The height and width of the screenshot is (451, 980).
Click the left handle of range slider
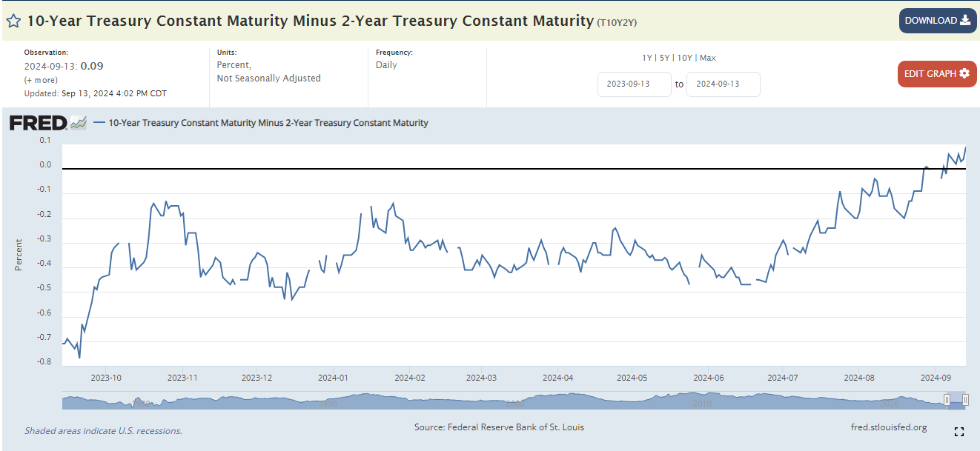click(x=947, y=400)
